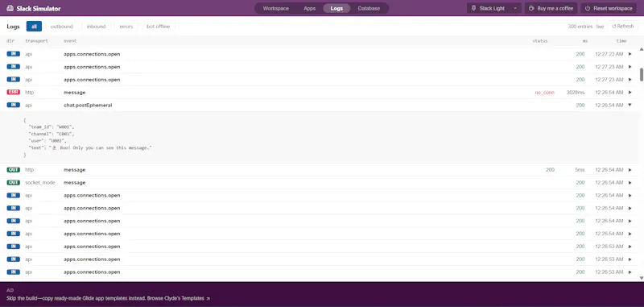The width and height of the screenshot is (644, 307).
Task: Click the event column header
Action: pos(70,40)
